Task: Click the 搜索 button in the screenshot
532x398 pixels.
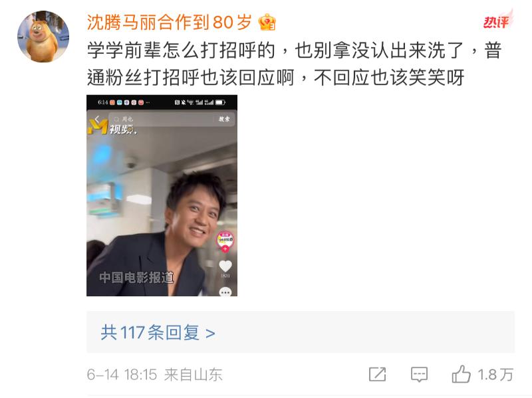Action: tap(224, 119)
